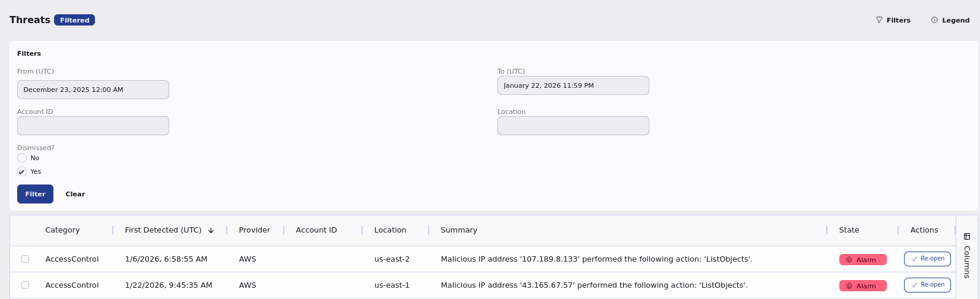980x299 pixels.
Task: Click the Columns panel icon
Action: (x=967, y=236)
